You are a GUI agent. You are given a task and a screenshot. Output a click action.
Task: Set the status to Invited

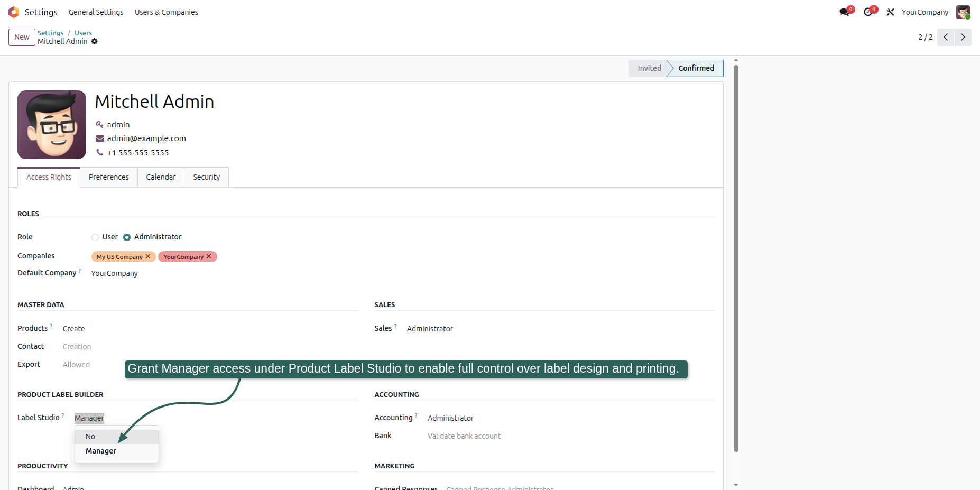[x=649, y=68]
